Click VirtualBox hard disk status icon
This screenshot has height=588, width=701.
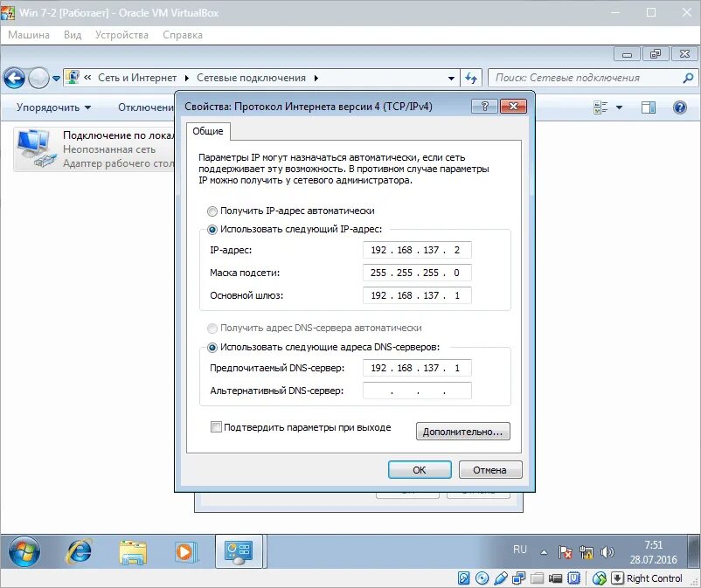pos(463,578)
